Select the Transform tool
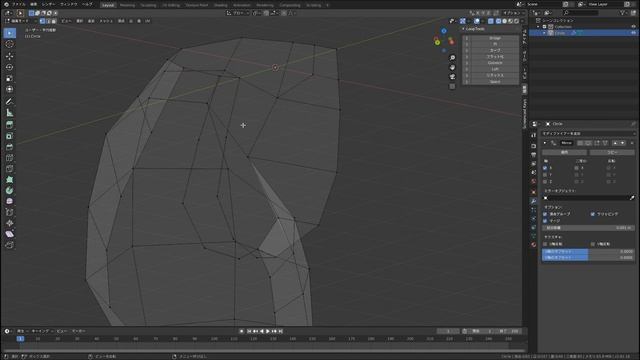This screenshot has height=360, width=640. tap(9, 89)
